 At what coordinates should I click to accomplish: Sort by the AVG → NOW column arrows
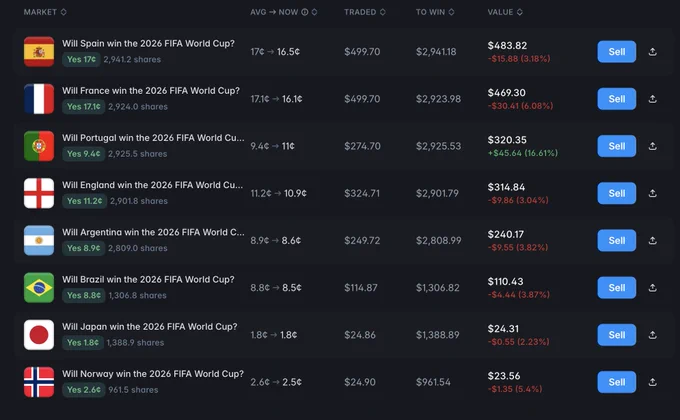pos(314,12)
